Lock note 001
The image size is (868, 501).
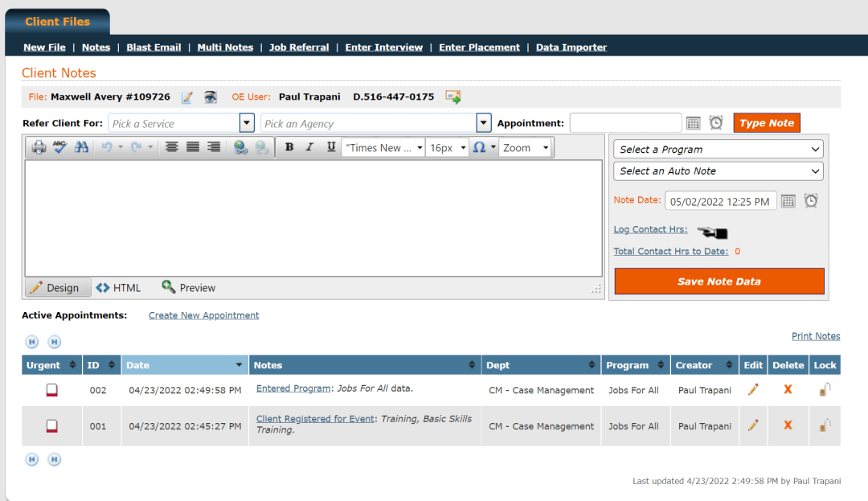[x=825, y=425]
